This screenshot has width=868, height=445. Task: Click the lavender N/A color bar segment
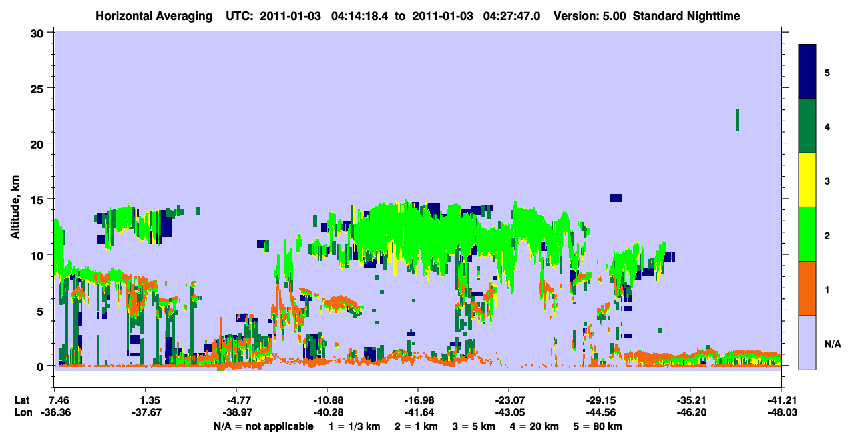[807, 342]
